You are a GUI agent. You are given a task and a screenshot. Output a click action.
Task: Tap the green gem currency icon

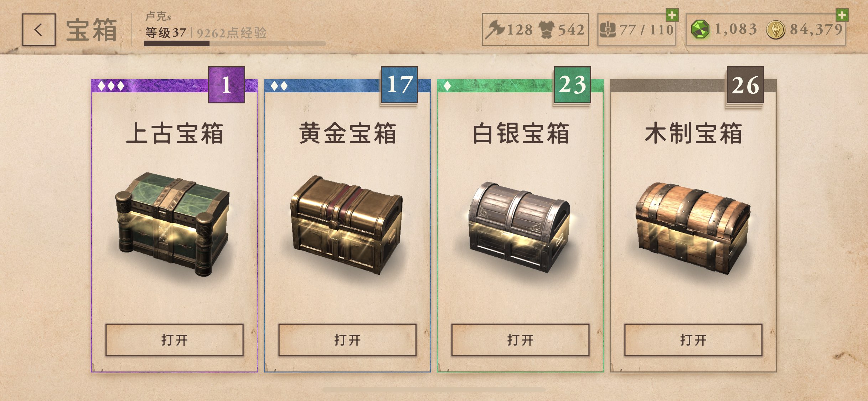point(700,30)
